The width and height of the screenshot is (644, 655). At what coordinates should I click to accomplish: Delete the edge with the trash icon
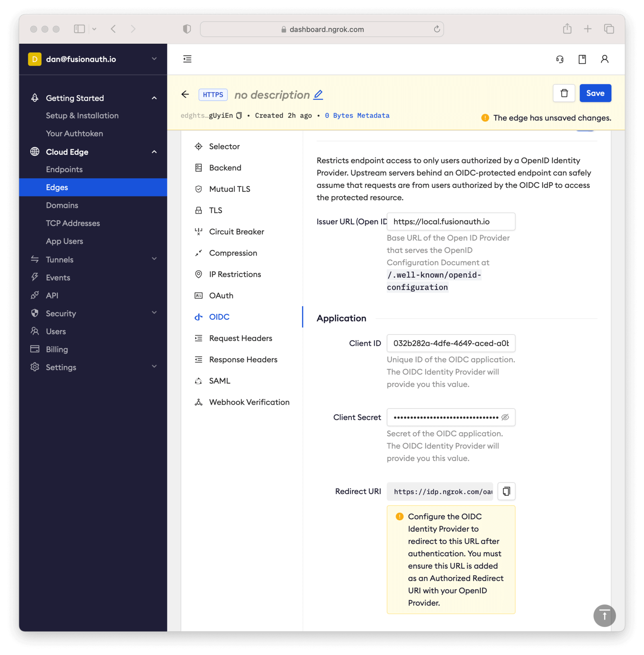564,93
